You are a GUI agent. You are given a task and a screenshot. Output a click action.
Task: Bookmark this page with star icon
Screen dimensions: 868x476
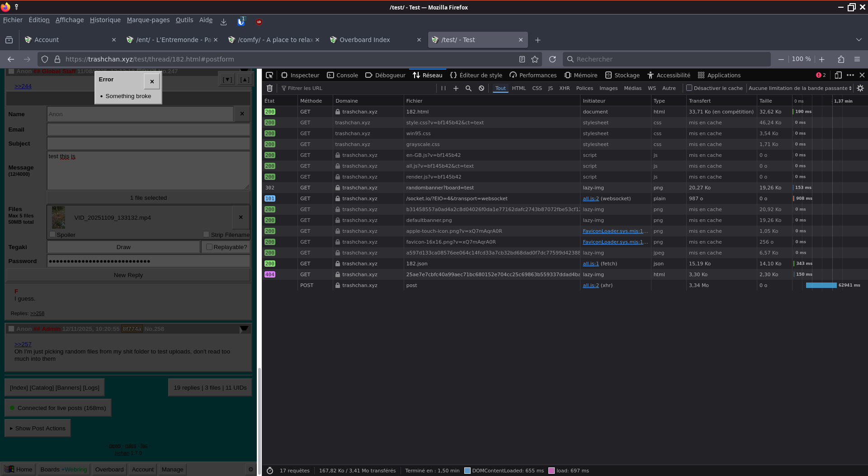point(535,59)
